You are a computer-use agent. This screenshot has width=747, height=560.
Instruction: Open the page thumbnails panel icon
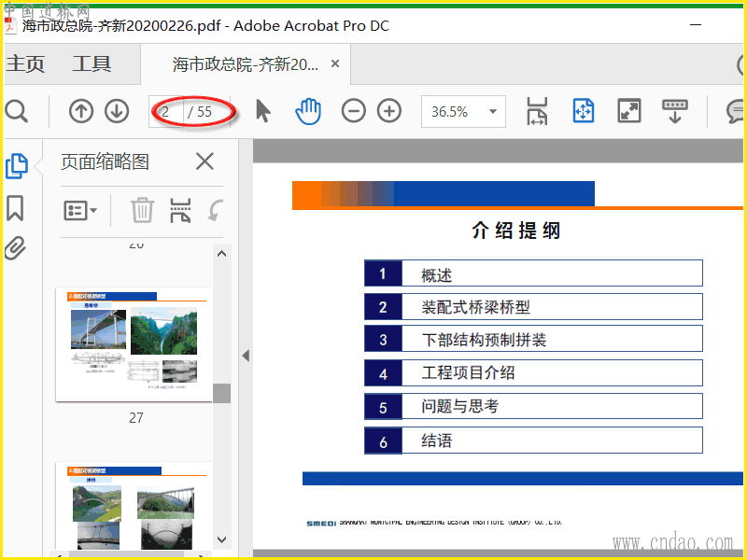click(17, 166)
